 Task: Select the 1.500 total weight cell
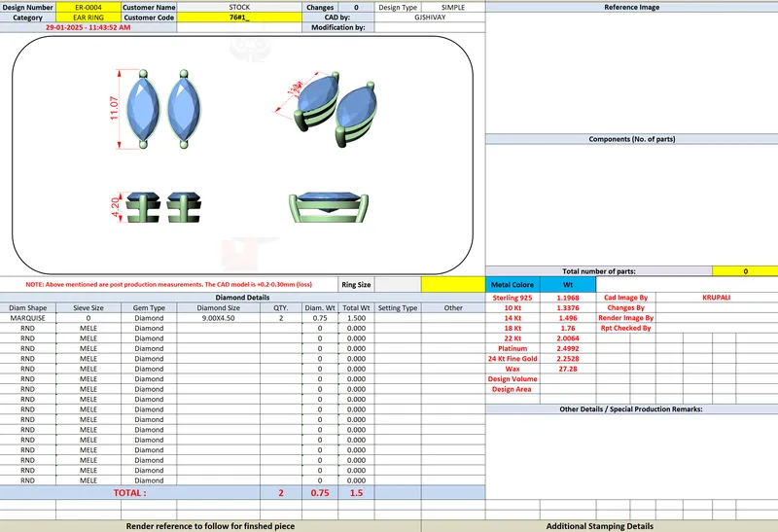[356, 318]
